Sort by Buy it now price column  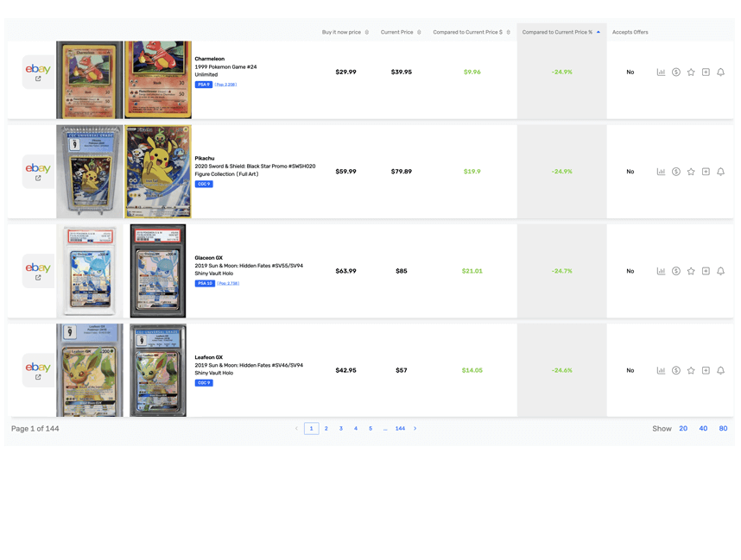[345, 32]
